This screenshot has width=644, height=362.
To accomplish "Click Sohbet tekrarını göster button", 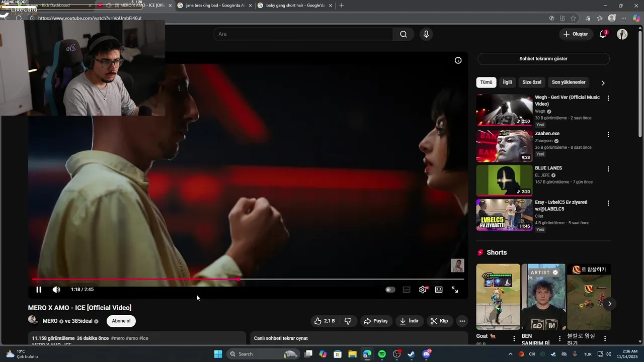I will tap(543, 59).
